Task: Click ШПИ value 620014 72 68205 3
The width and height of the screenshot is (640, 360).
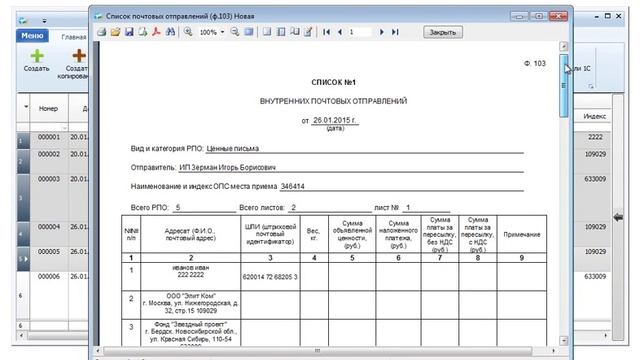Action: point(270,277)
